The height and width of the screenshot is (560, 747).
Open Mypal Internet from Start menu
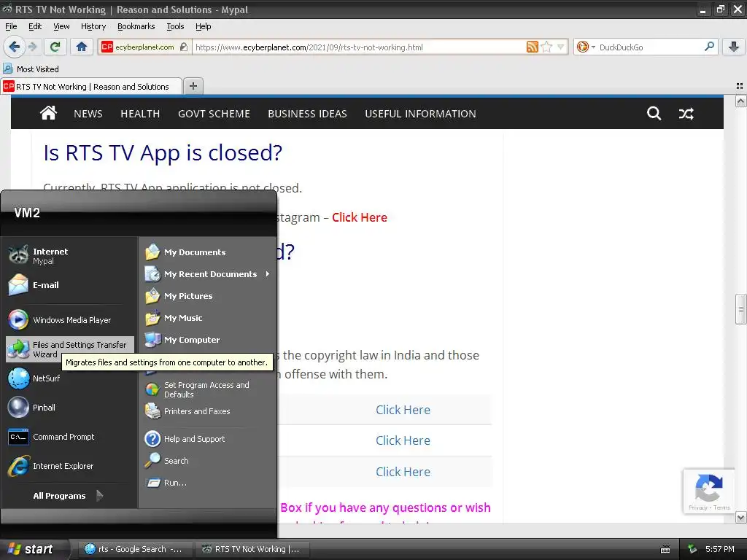point(71,256)
